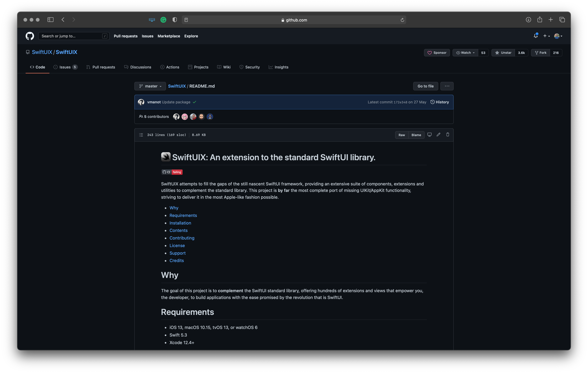Screen dimensions: 588x373
Task: Reload the github.com page
Action: click(x=402, y=20)
